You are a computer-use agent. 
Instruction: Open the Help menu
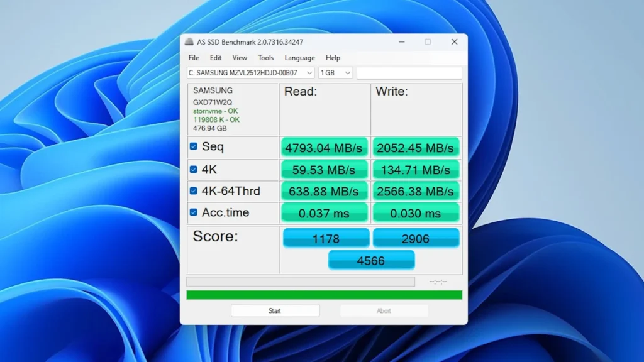click(333, 58)
